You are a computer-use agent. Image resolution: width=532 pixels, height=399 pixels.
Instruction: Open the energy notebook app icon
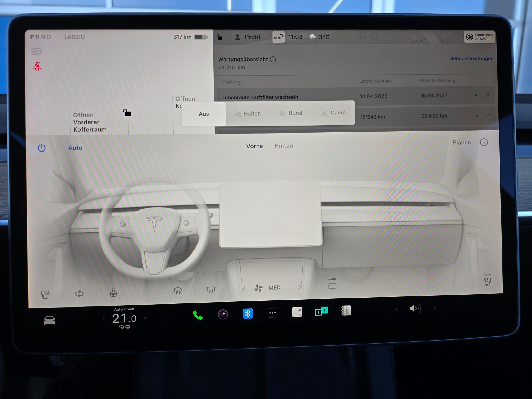(x=297, y=312)
